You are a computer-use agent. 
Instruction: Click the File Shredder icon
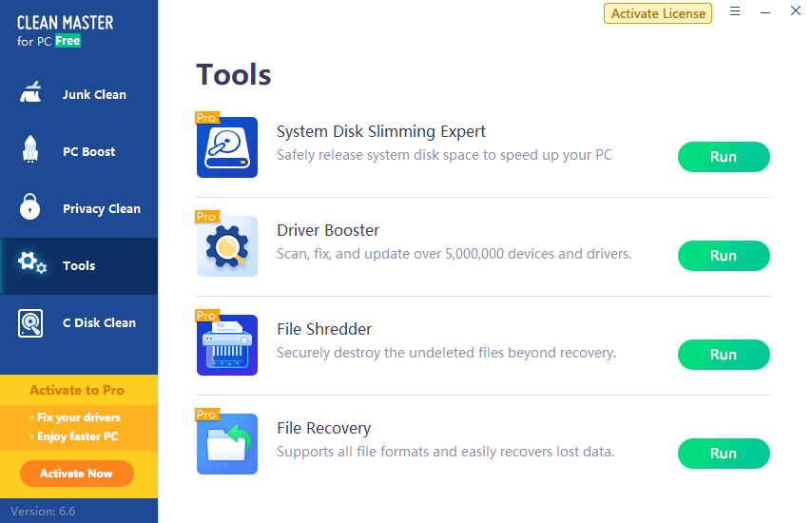pyautogui.click(x=227, y=345)
